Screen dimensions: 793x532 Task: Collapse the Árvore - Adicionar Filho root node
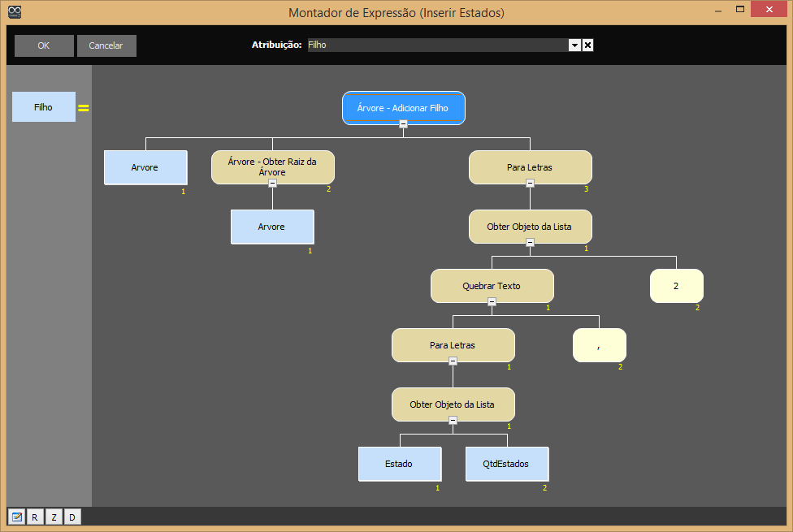403,123
